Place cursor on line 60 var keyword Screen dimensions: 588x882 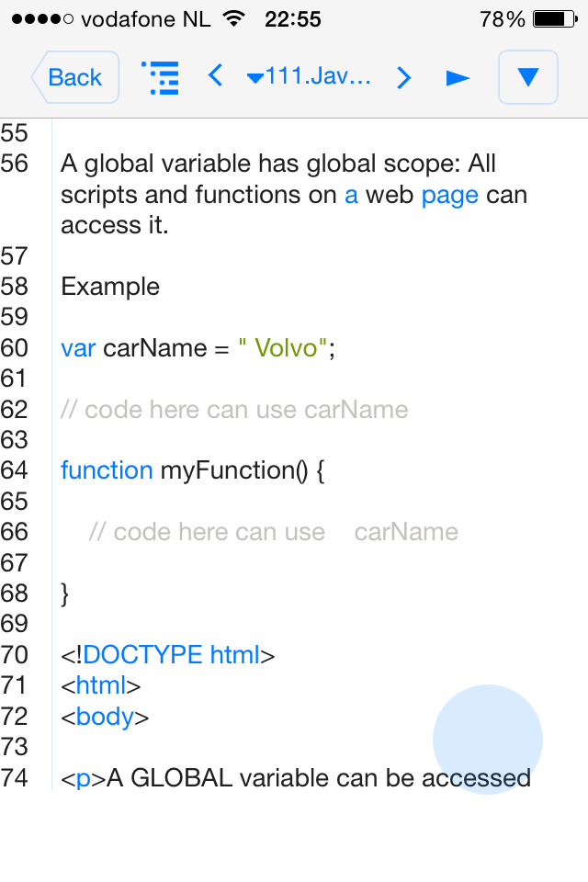coord(78,348)
